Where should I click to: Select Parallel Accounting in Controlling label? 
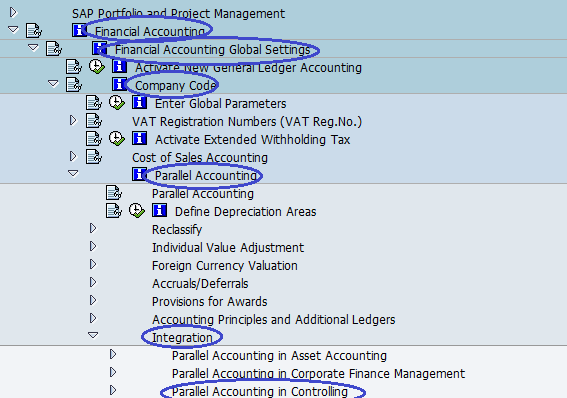(260, 391)
